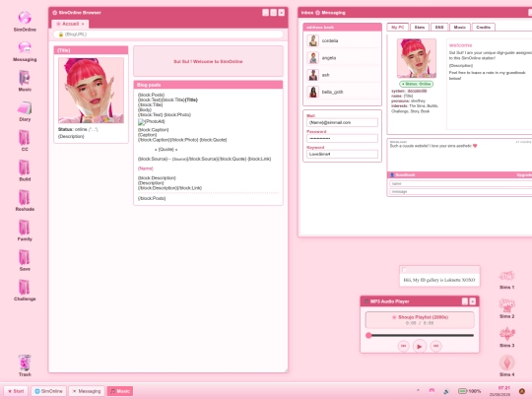Image resolution: width=532 pixels, height=399 pixels.
Task: Open the Diary desktop icon
Action: pyautogui.click(x=25, y=111)
